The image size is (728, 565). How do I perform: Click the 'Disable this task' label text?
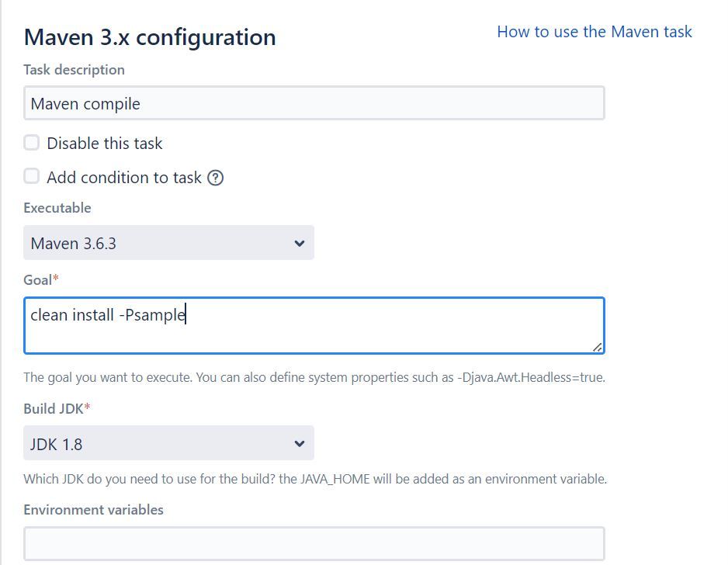click(105, 144)
